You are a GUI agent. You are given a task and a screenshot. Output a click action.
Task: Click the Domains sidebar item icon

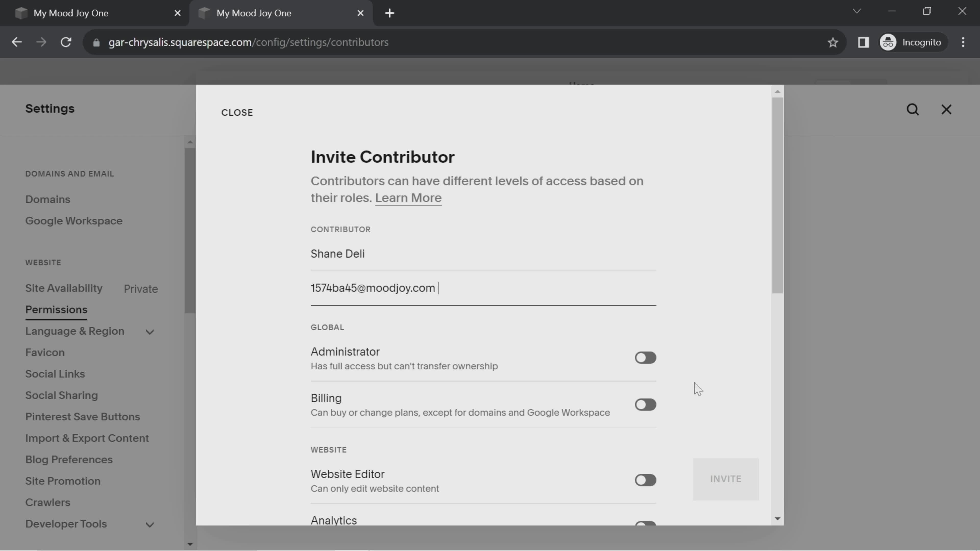point(48,199)
